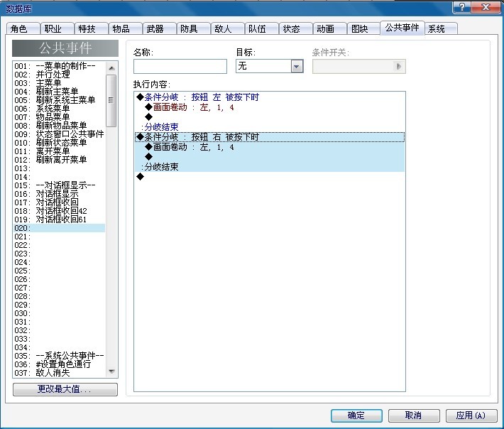Select event 006: 系统菜单
This screenshot has width=504, height=429.
click(x=59, y=109)
